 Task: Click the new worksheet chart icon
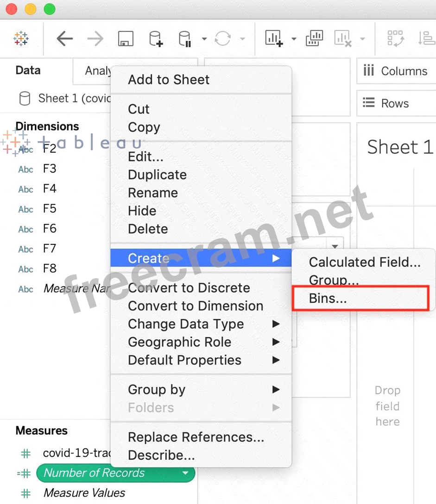pyautogui.click(x=274, y=39)
